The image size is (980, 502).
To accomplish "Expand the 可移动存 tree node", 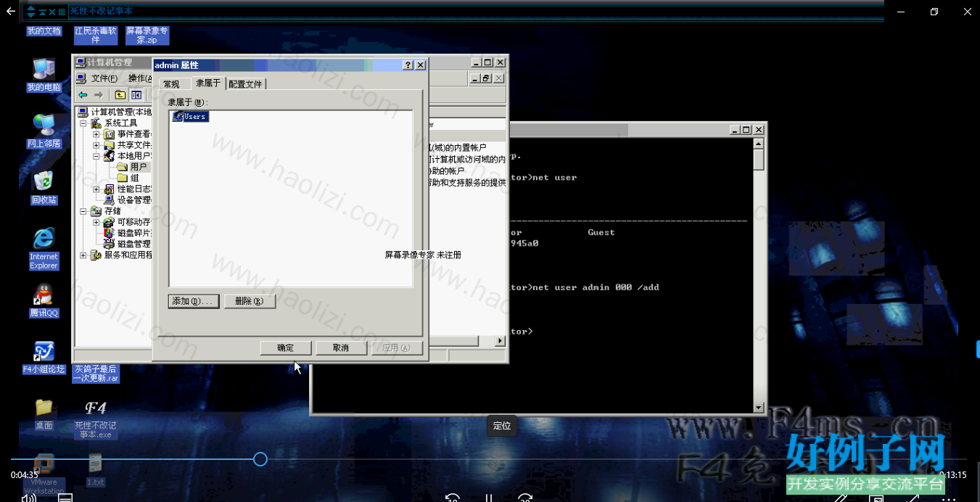I will pyautogui.click(x=96, y=222).
